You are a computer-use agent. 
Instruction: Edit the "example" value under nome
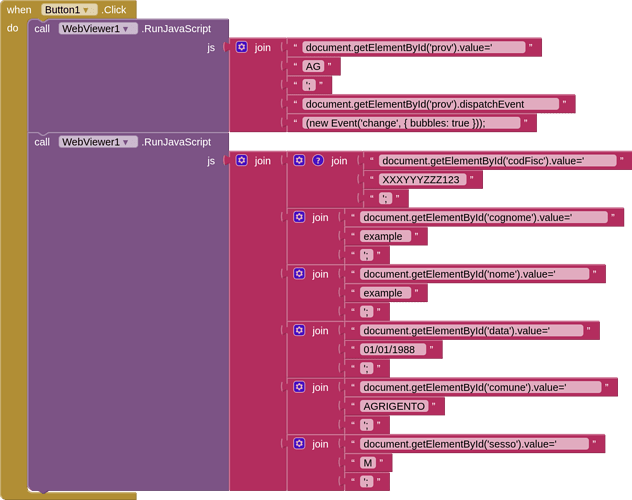[x=385, y=293]
